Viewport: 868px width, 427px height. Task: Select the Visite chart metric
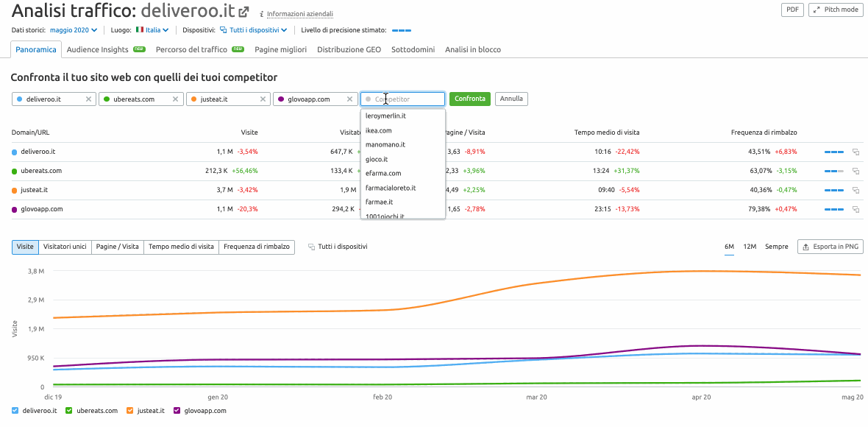click(x=26, y=247)
